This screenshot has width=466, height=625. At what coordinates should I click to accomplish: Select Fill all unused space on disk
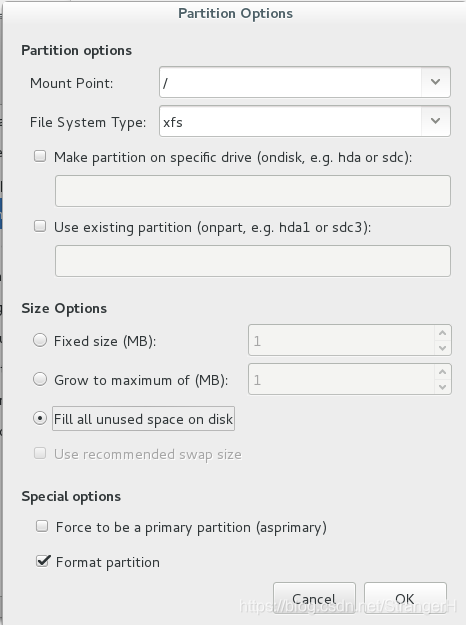[40, 418]
